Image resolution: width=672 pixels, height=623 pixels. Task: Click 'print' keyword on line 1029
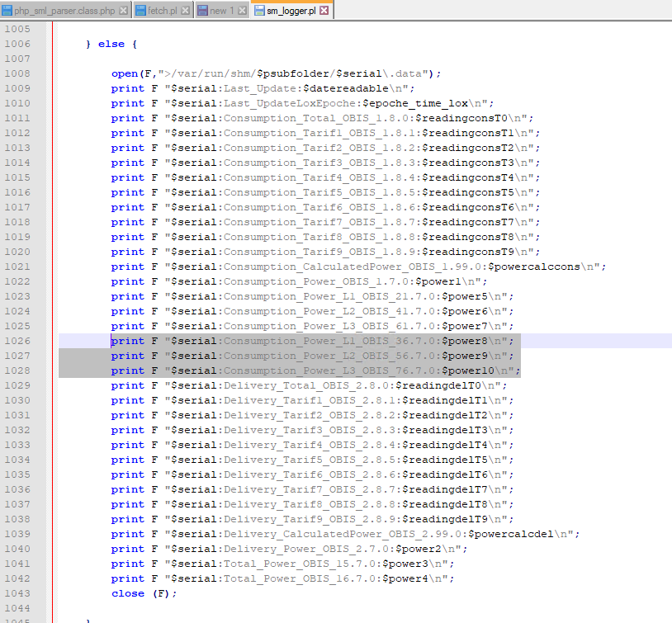(128, 385)
